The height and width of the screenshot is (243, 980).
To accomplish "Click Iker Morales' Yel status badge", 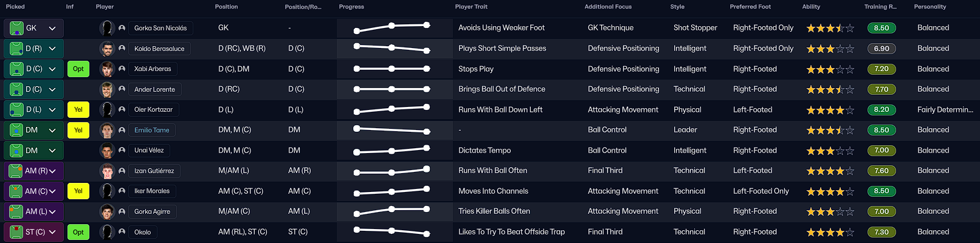I will coord(78,191).
